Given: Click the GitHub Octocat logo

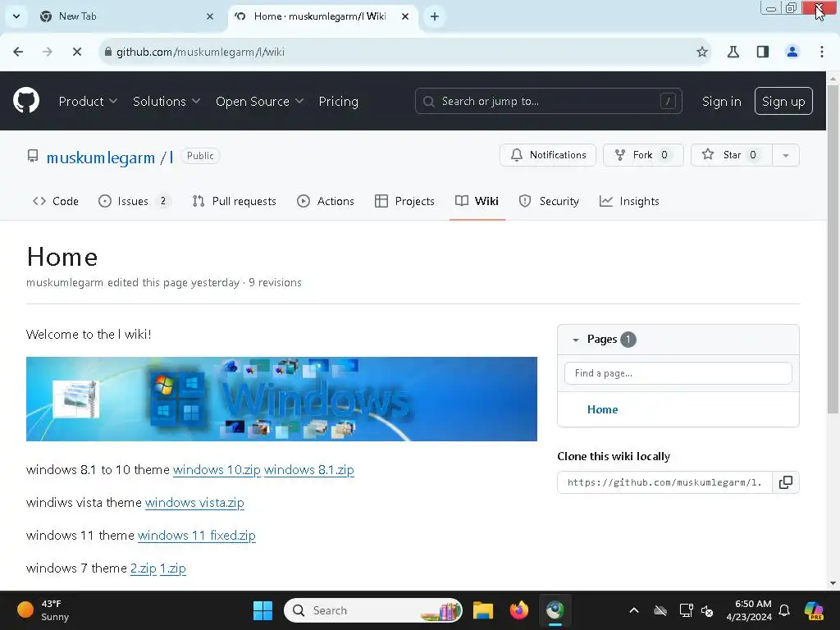Looking at the screenshot, I should (x=25, y=101).
